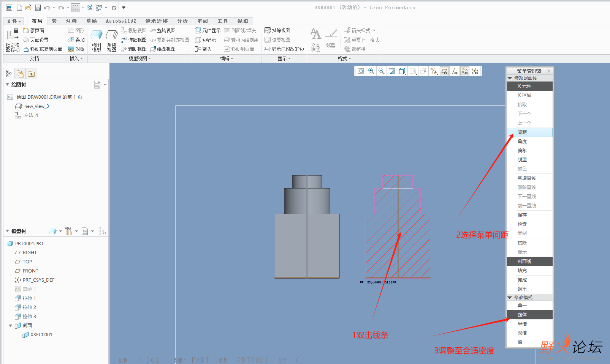Collapse the 模型树 panel header
This screenshot has height=364, width=610.
(7, 231)
